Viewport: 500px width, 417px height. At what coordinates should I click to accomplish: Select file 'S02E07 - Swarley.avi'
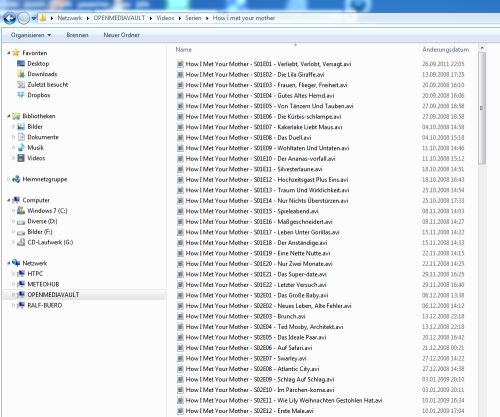246,359
